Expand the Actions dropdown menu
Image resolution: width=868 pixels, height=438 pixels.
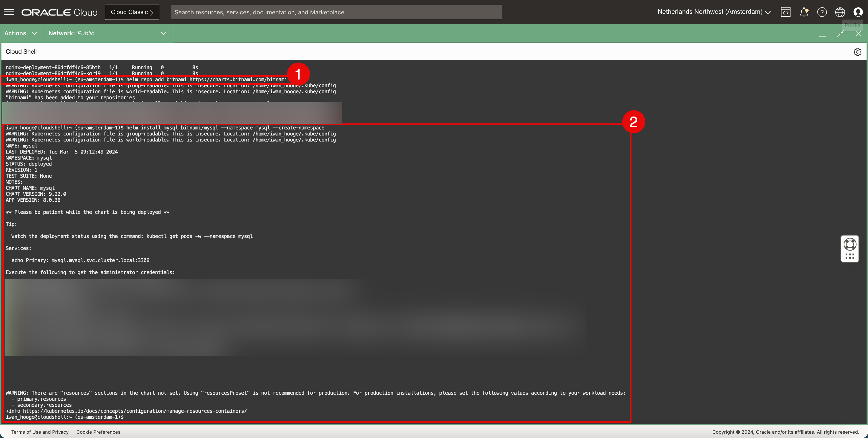21,33
